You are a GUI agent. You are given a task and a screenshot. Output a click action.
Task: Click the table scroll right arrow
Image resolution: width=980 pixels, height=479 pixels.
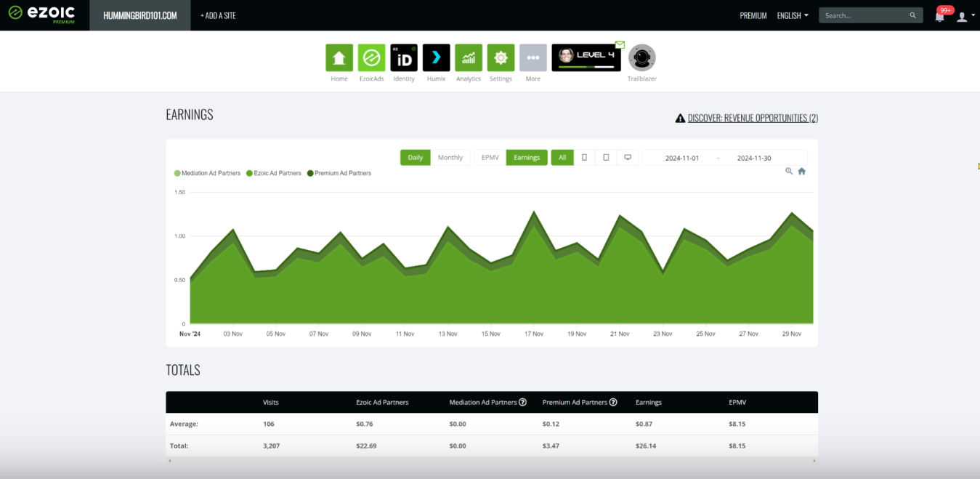click(814, 461)
